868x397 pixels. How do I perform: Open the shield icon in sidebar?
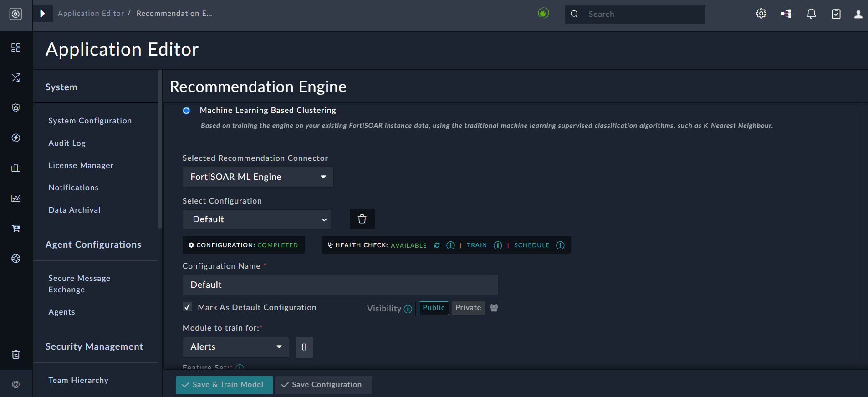pos(16,108)
